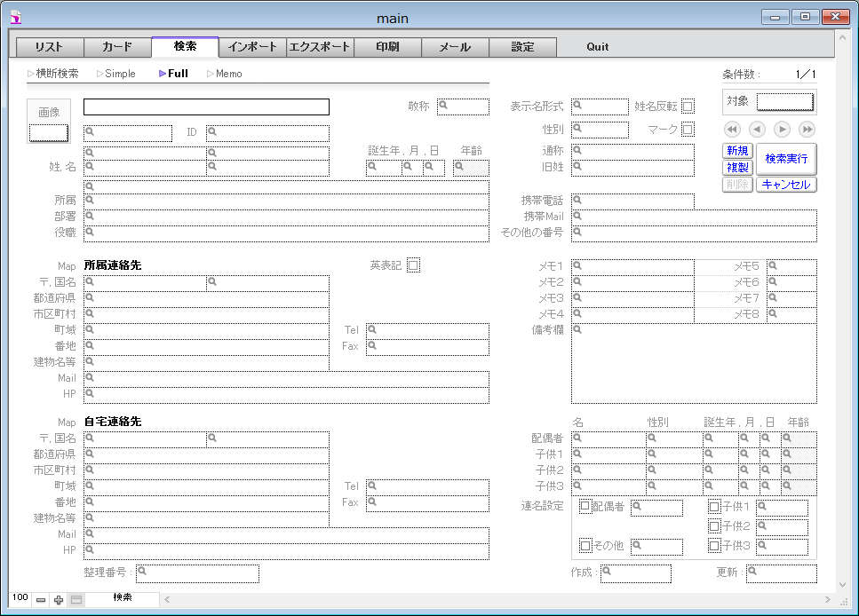
Task: Expand the Simple search view triangle
Action: [x=100, y=74]
